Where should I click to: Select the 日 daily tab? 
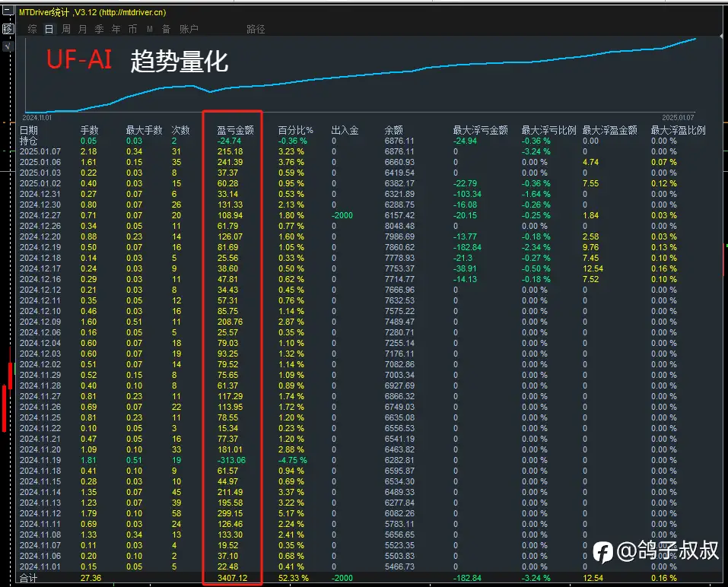click(x=49, y=29)
